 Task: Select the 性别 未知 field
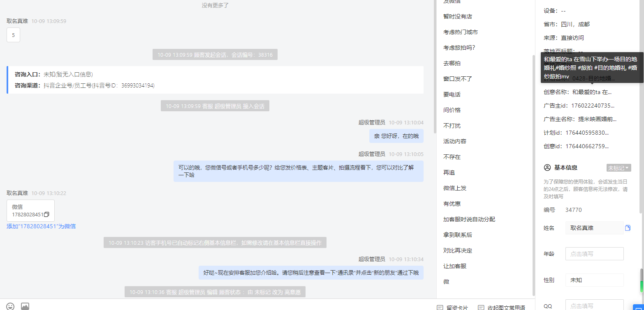click(594, 280)
